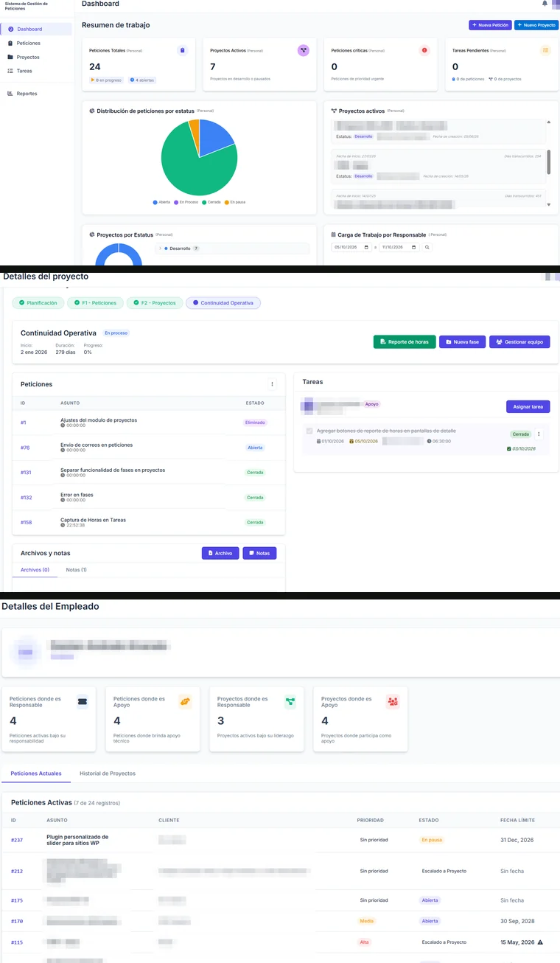This screenshot has width=560, height=963.
Task: Click the clock icon showing 06:30:00
Action: click(x=429, y=441)
